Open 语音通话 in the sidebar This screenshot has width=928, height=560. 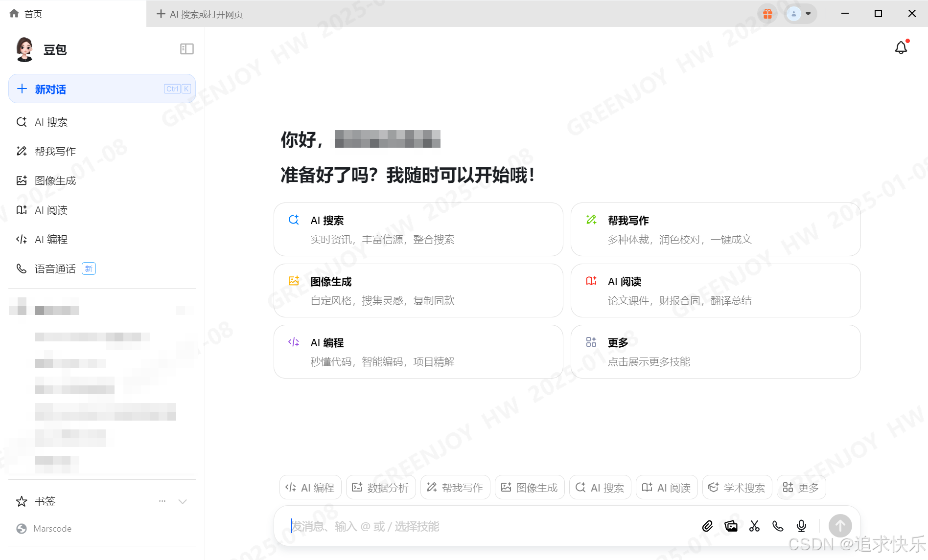click(x=102, y=269)
